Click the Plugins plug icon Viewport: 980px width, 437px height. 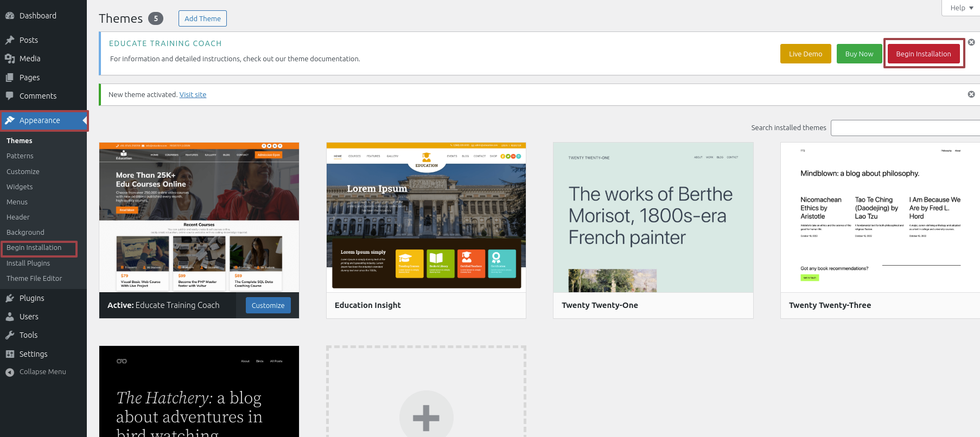point(10,298)
